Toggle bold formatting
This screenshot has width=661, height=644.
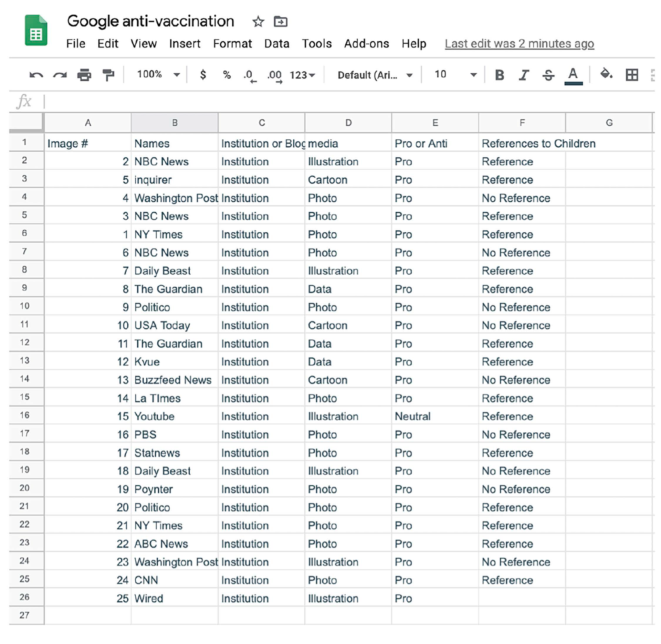pos(499,75)
